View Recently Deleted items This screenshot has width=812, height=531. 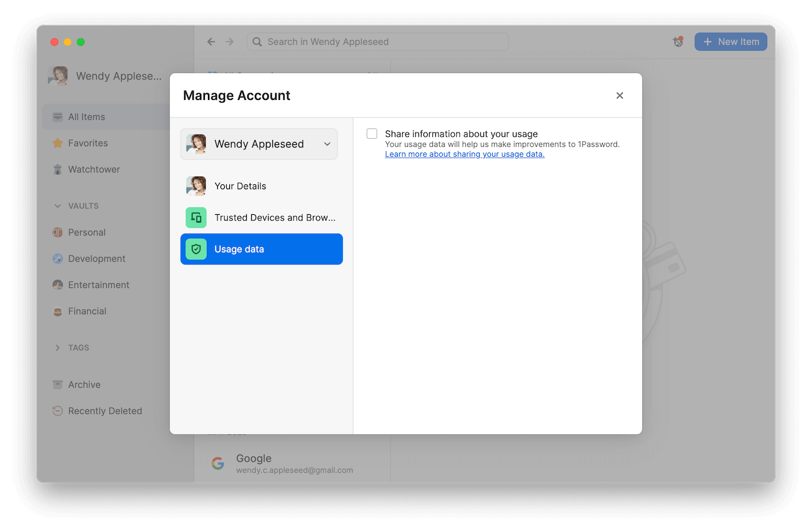tap(105, 410)
